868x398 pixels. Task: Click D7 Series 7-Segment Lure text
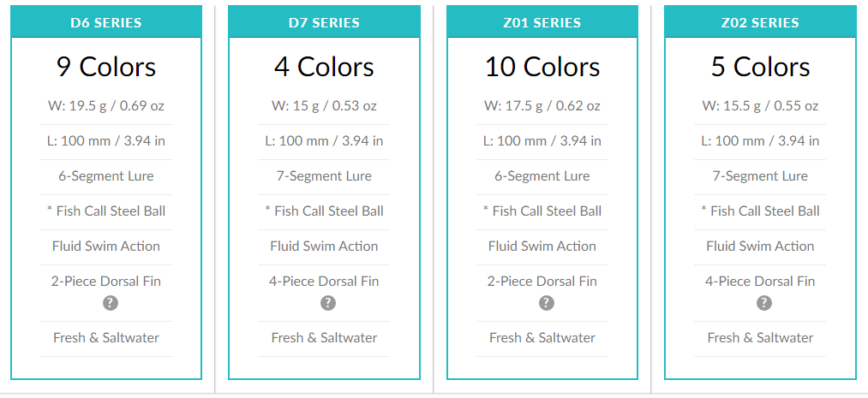tap(324, 176)
